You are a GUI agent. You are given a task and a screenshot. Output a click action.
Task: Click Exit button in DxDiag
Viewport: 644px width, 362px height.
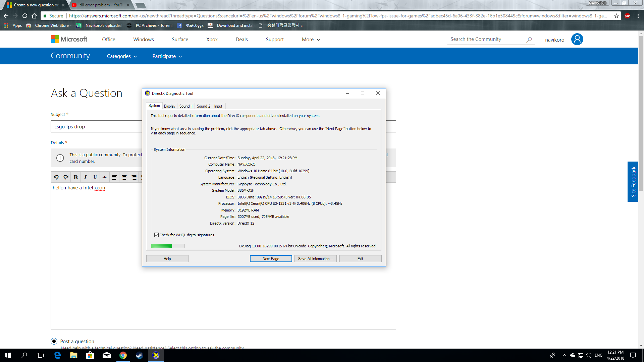pos(360,259)
